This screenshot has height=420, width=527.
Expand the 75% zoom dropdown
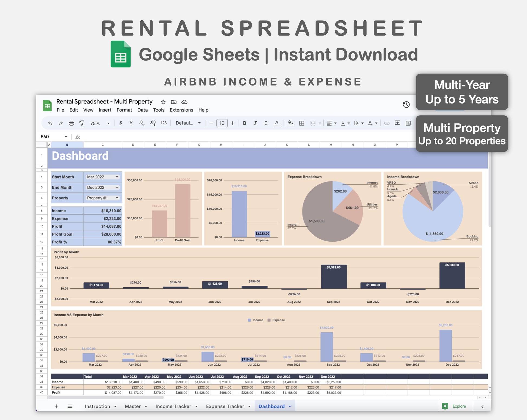pos(108,123)
